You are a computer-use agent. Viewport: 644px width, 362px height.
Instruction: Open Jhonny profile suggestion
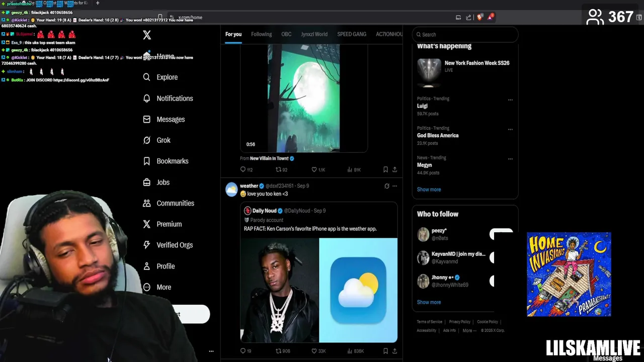click(445, 278)
